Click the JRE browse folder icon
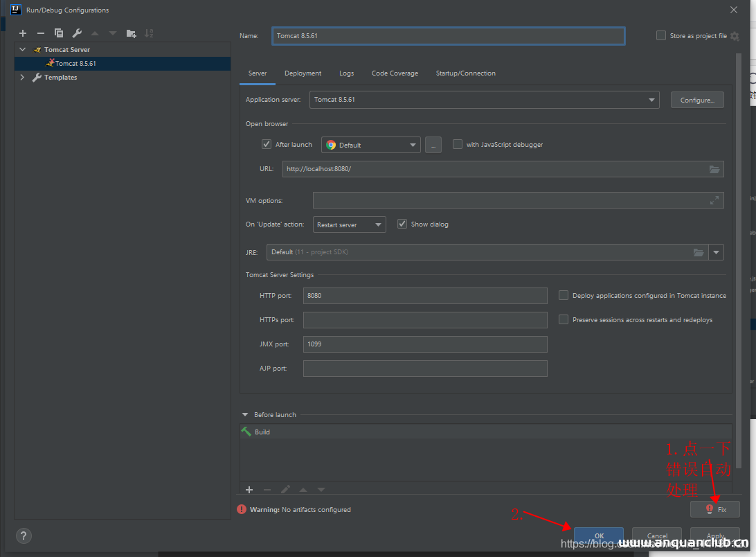The image size is (756, 557). coord(698,252)
